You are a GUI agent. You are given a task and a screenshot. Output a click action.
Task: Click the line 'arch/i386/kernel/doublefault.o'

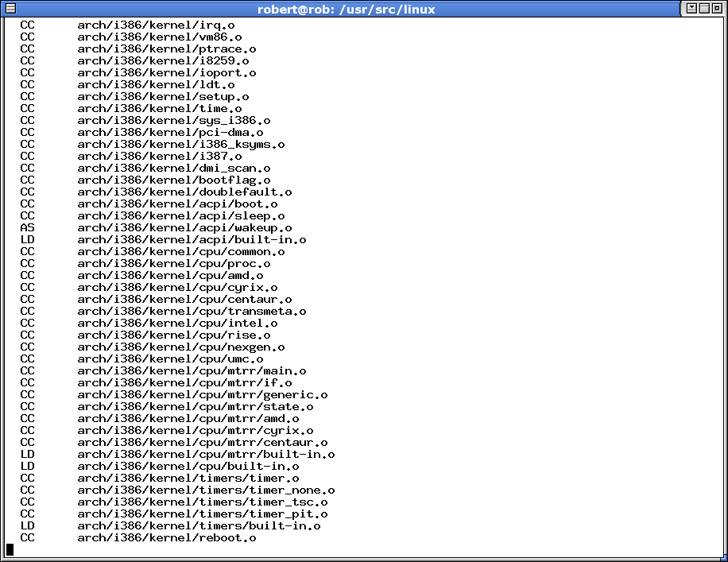tap(185, 192)
